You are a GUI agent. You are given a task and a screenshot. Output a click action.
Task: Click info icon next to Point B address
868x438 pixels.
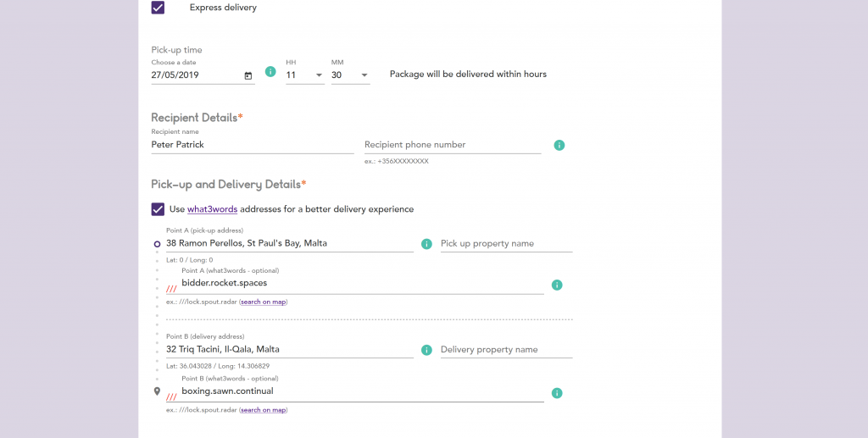click(426, 350)
